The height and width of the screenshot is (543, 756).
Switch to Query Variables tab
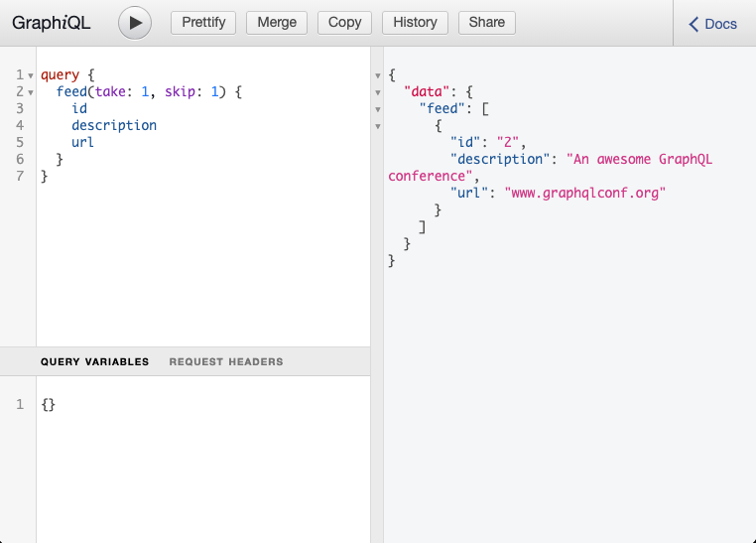[x=94, y=361]
